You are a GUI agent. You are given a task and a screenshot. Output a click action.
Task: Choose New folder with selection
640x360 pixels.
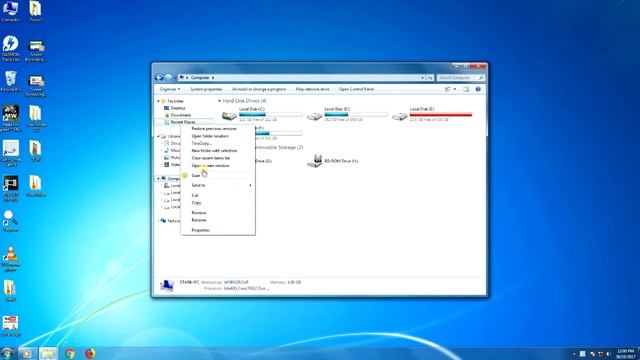click(218, 151)
